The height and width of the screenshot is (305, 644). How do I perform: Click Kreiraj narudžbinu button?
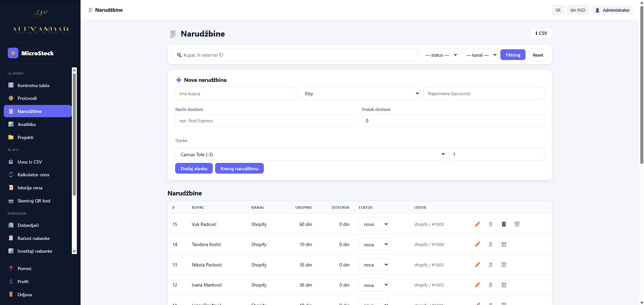(x=239, y=169)
